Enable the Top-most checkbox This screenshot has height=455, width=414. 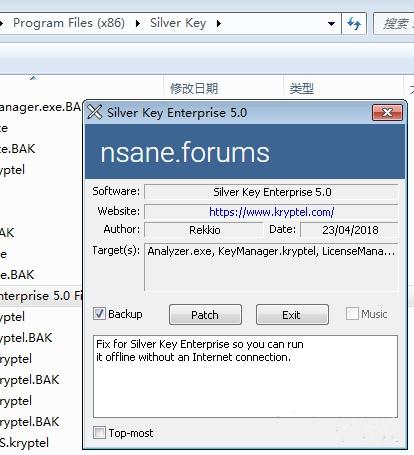click(99, 433)
